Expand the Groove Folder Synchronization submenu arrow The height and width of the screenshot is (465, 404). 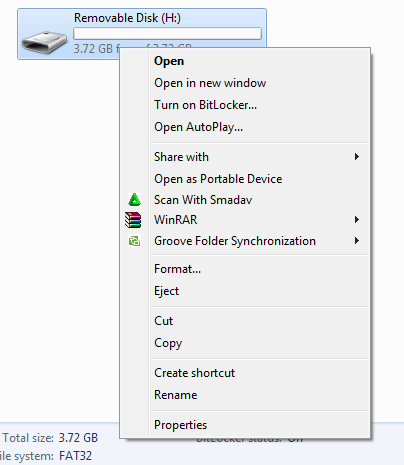pos(357,241)
